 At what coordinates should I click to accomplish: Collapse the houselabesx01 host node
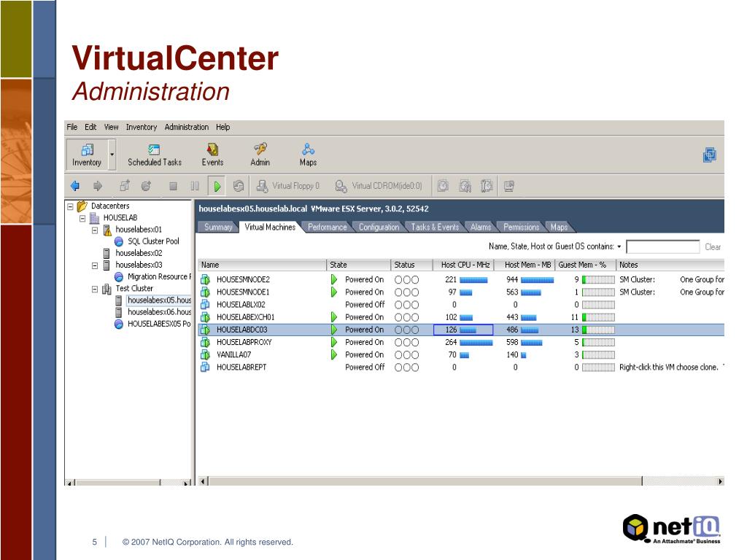click(x=95, y=230)
